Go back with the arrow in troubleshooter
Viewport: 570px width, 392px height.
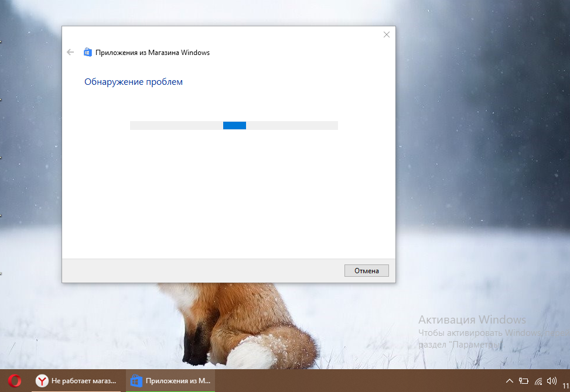click(x=70, y=52)
